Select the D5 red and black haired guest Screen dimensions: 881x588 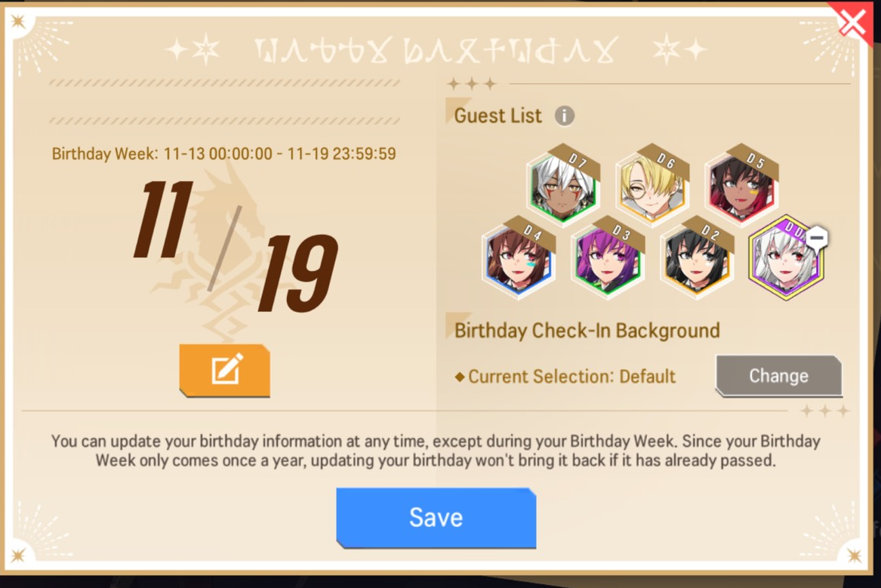(x=741, y=185)
